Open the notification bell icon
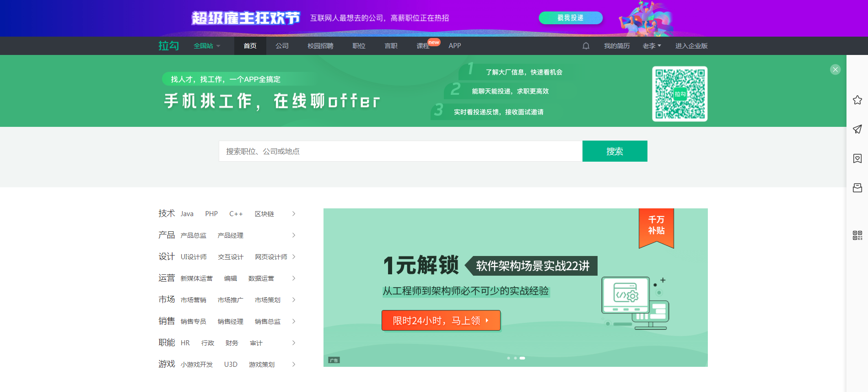868x392 pixels. tap(586, 46)
